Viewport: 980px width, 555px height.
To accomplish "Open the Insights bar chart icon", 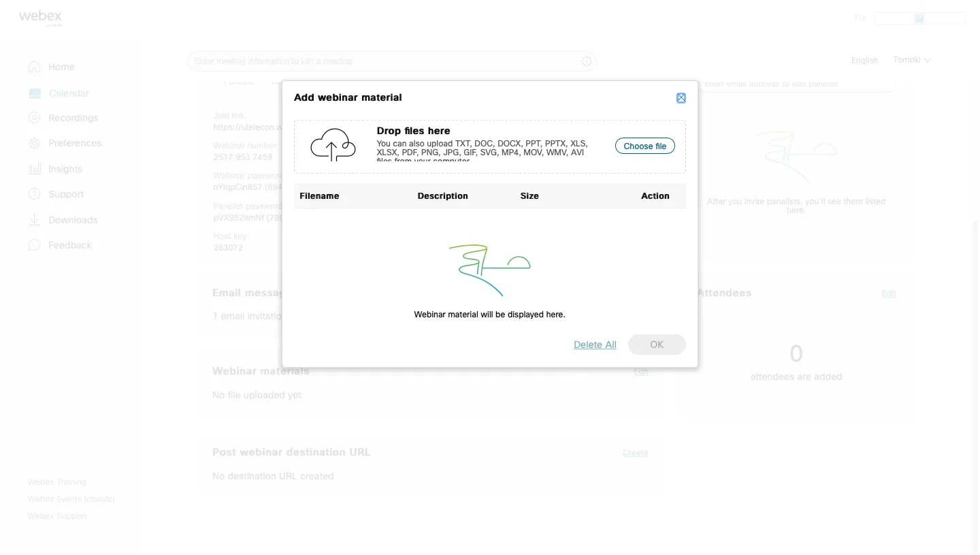I will tap(34, 169).
